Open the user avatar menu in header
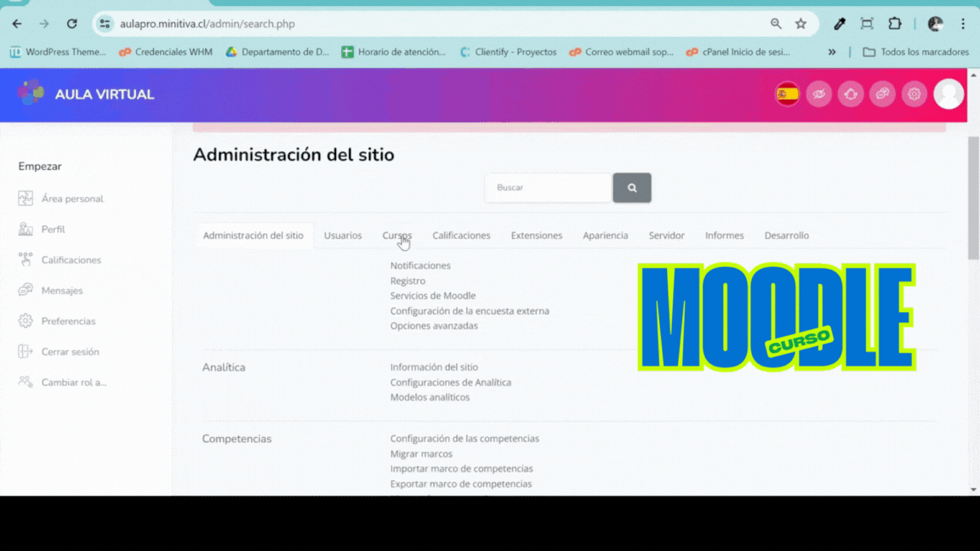The image size is (980, 551). (x=949, y=94)
